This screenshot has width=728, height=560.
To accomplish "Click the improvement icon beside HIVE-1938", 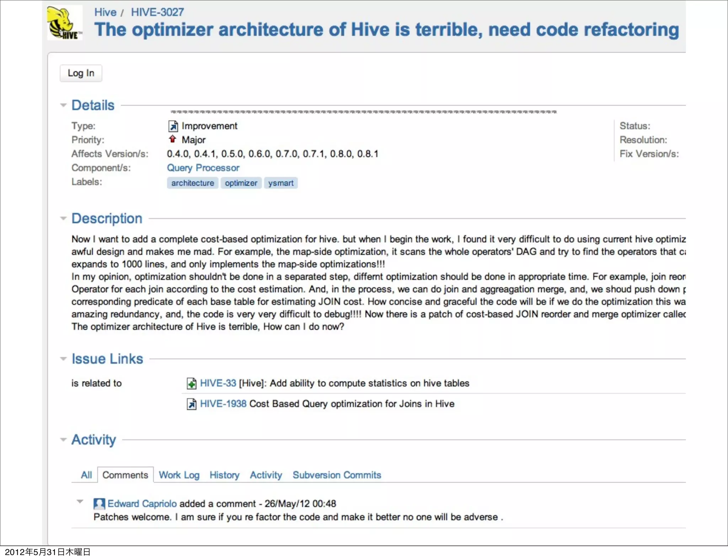I will tap(192, 404).
